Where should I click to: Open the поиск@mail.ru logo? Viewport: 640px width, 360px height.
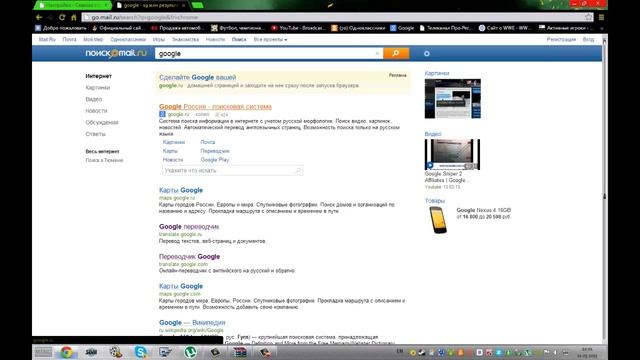tap(116, 53)
